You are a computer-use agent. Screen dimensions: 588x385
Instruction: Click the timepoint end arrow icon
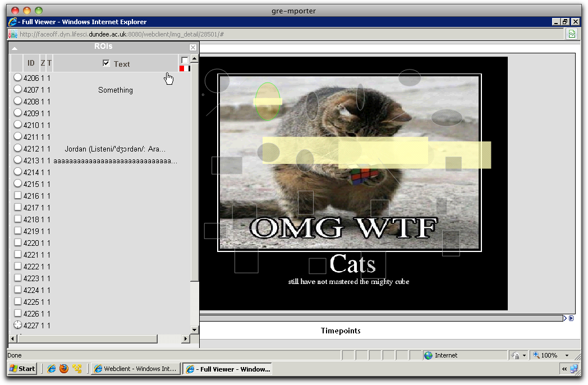click(565, 318)
